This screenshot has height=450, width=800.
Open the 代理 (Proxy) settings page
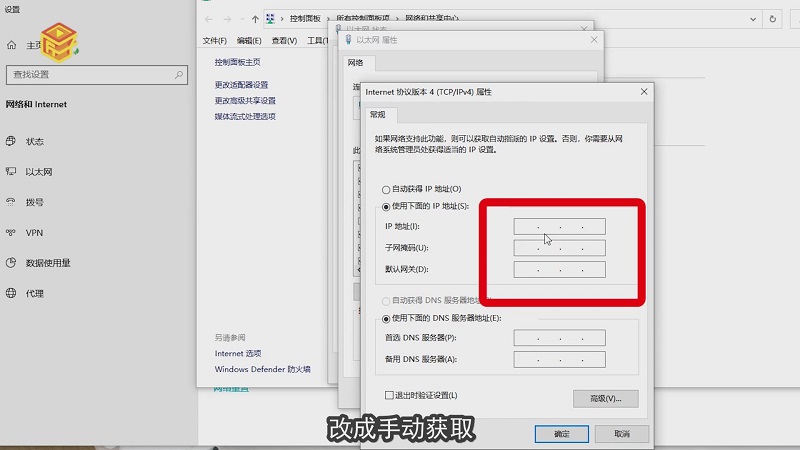(x=35, y=293)
